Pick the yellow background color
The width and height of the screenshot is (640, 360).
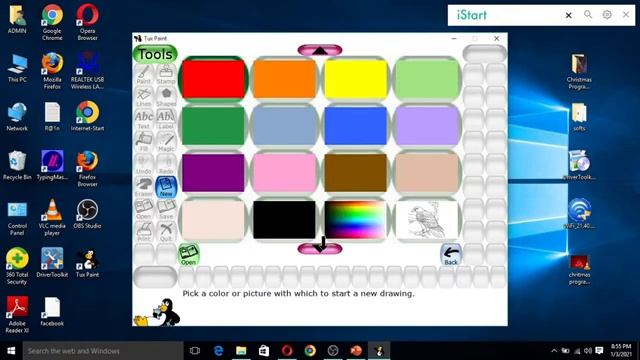pos(356,79)
